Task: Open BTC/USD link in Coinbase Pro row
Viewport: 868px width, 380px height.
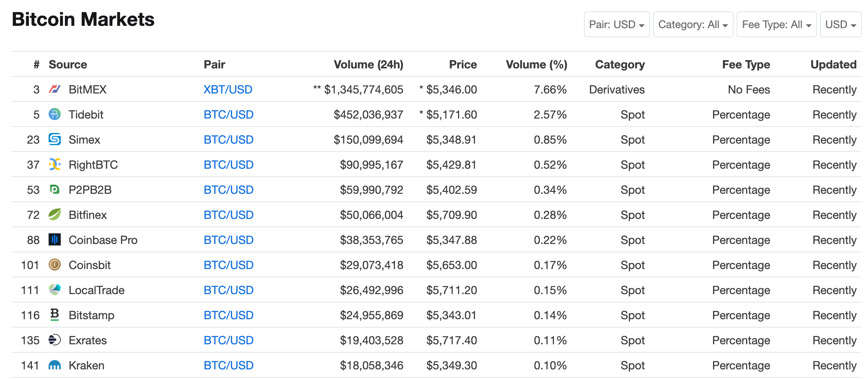Action: [229, 240]
